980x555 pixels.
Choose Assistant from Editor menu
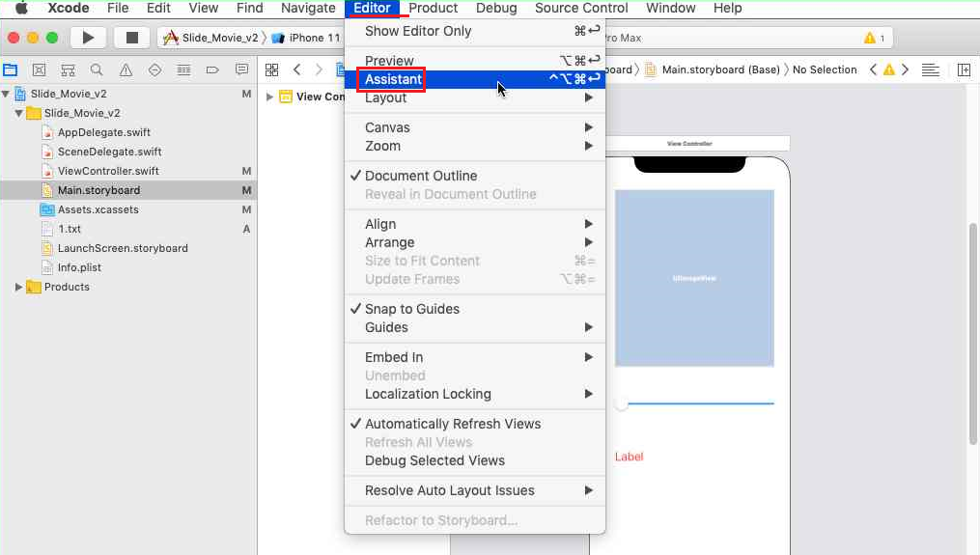[x=475, y=79]
